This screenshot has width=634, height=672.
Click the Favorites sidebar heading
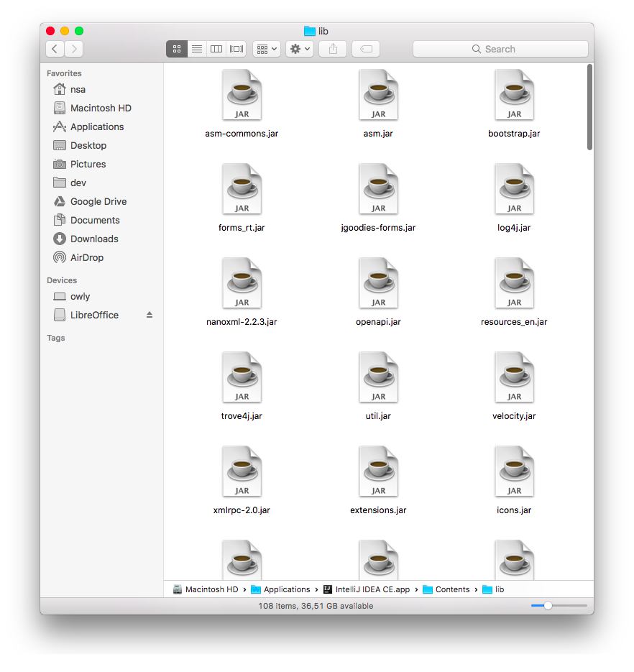point(64,73)
